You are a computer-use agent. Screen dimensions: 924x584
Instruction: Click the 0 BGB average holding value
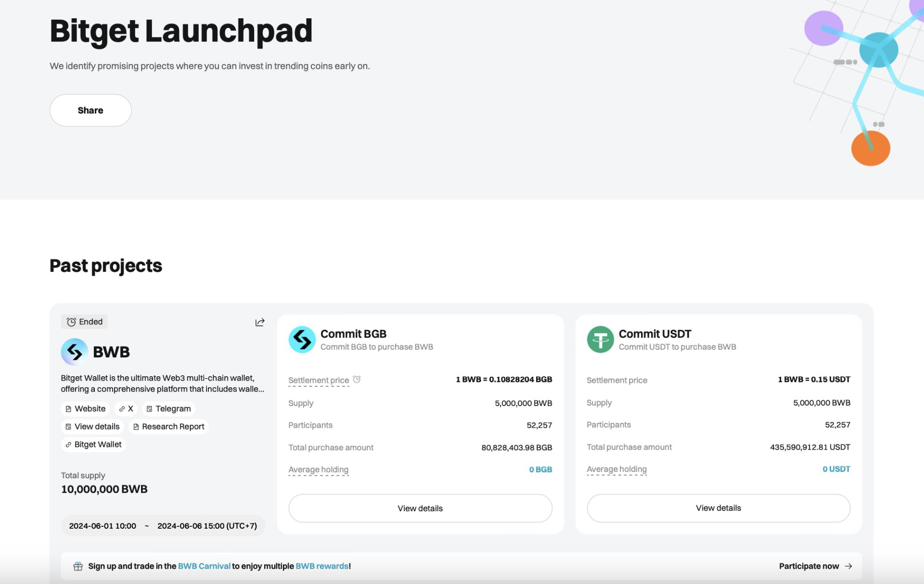tap(540, 470)
